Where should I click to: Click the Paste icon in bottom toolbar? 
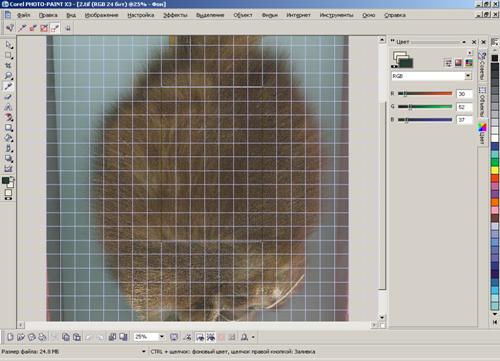coord(77,337)
